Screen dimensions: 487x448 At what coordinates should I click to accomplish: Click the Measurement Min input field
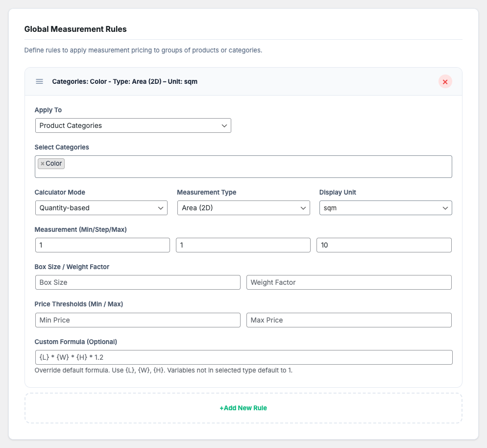point(102,245)
